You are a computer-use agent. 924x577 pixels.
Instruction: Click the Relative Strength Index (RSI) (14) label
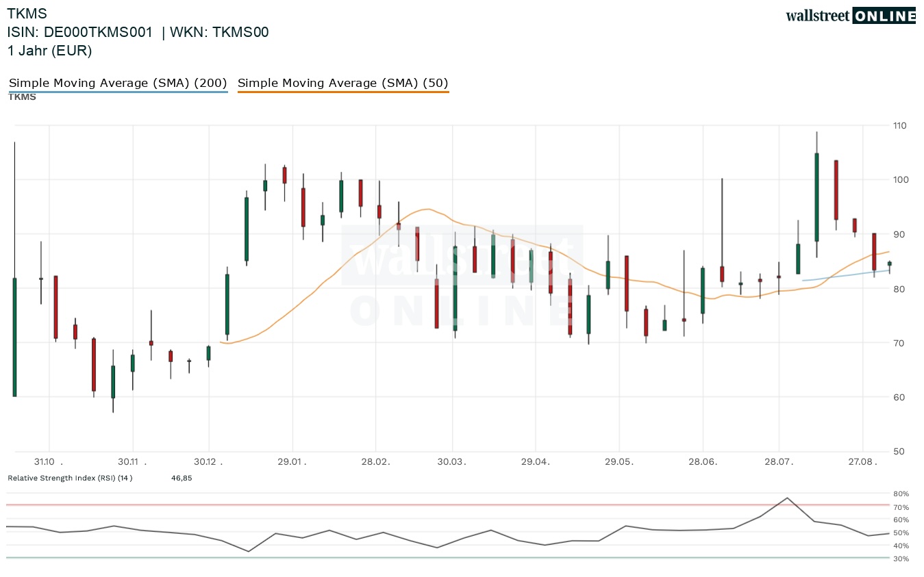[70, 478]
